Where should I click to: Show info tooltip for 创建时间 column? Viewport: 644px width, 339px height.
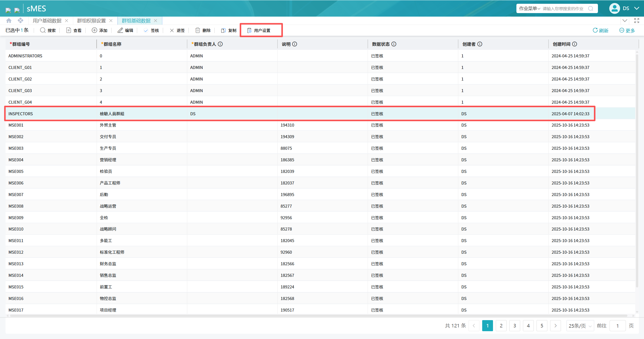(x=575, y=44)
